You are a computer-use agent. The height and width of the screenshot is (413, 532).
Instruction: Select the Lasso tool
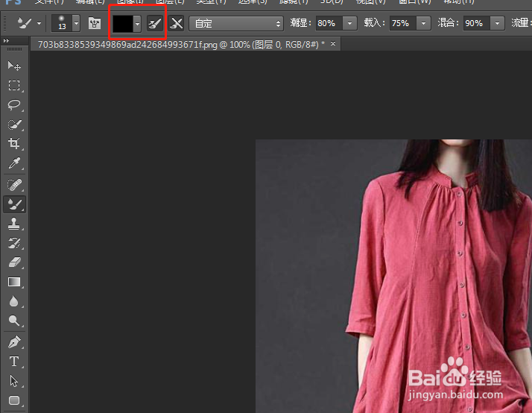pos(14,104)
